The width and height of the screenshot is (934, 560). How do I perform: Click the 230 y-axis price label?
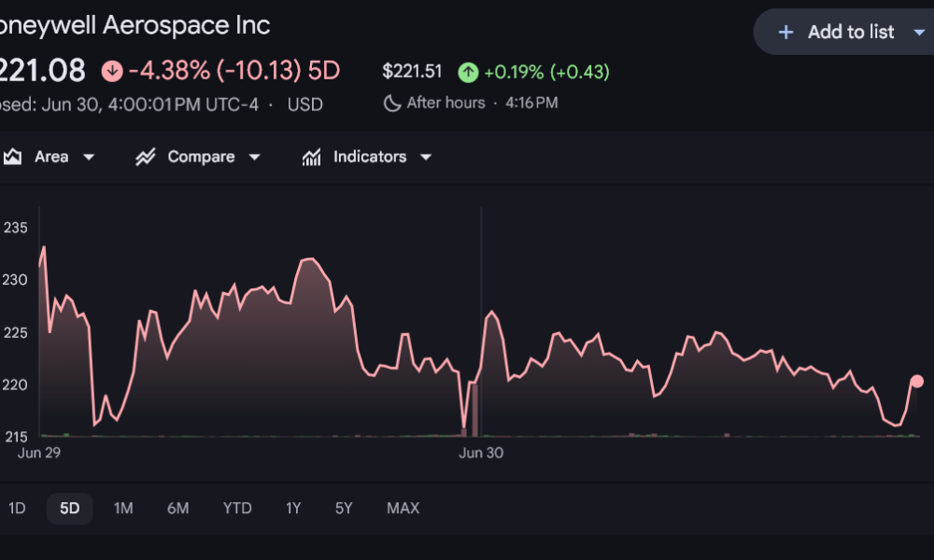[x=15, y=280]
